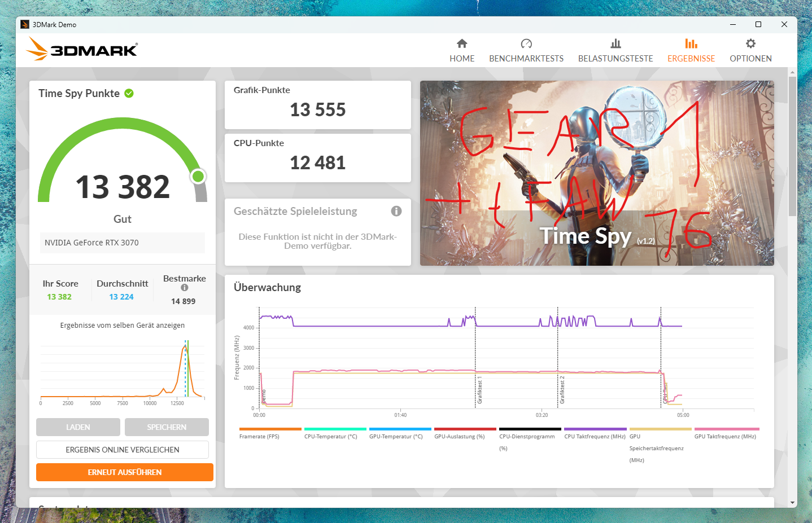Go to the BELASTUNGSTESTE tab
The height and width of the screenshot is (523, 812).
(x=615, y=51)
